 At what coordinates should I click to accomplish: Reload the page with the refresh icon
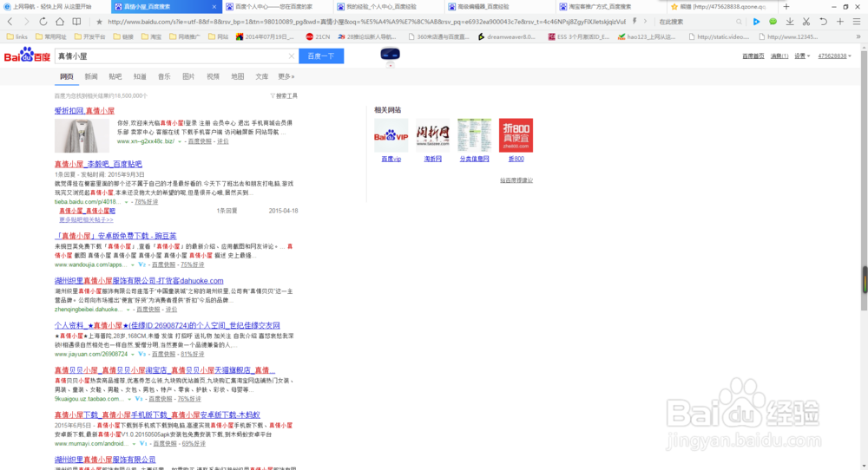(x=43, y=22)
